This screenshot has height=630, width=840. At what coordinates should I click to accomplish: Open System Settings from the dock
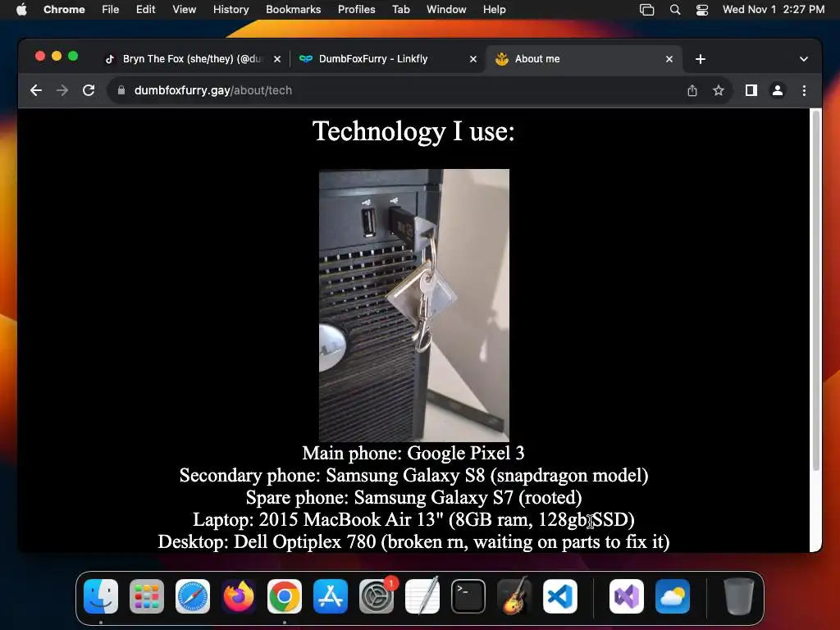click(377, 596)
